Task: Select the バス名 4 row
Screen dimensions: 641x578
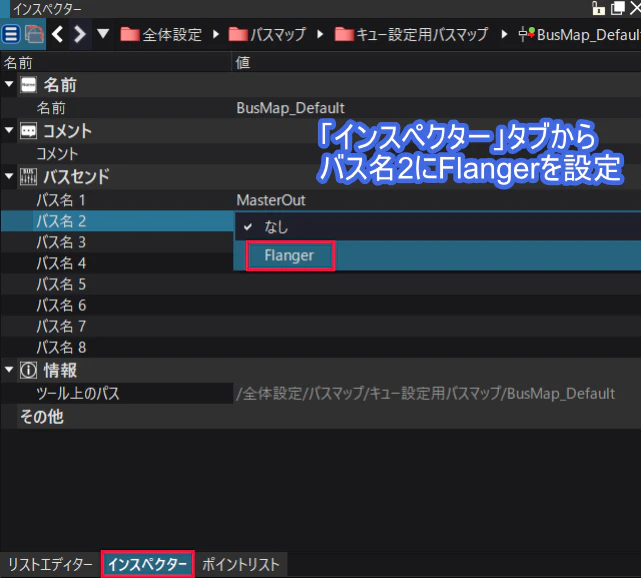Action: (117, 263)
